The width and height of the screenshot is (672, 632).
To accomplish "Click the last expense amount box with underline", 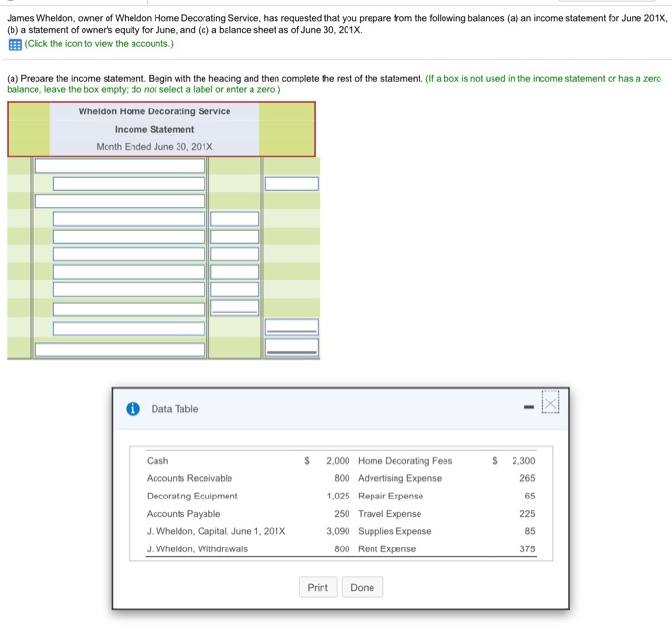I will pyautogui.click(x=234, y=307).
